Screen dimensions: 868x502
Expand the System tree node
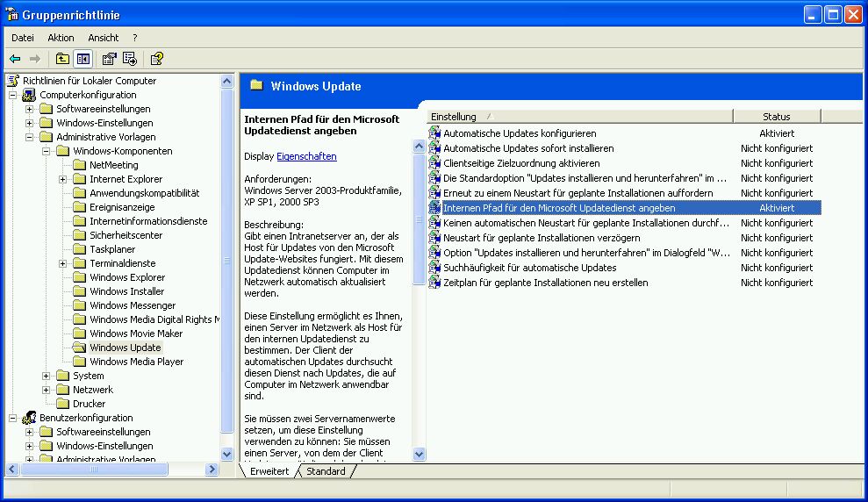47,376
